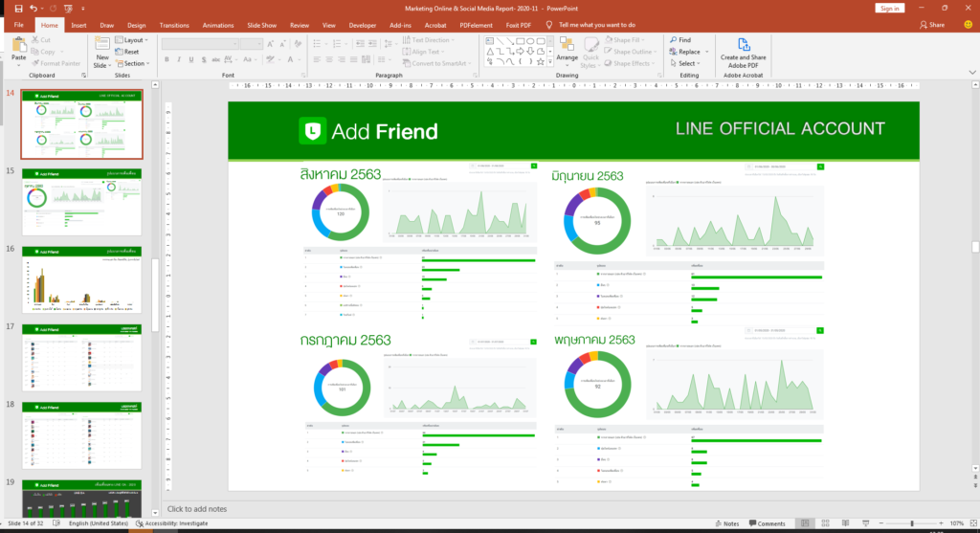Select the straight line shape

pyautogui.click(x=500, y=41)
